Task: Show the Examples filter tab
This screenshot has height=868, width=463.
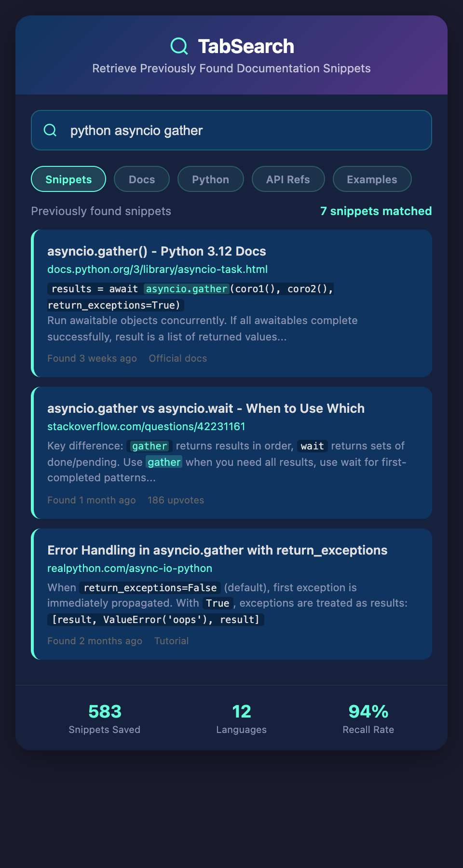Action: (x=372, y=179)
